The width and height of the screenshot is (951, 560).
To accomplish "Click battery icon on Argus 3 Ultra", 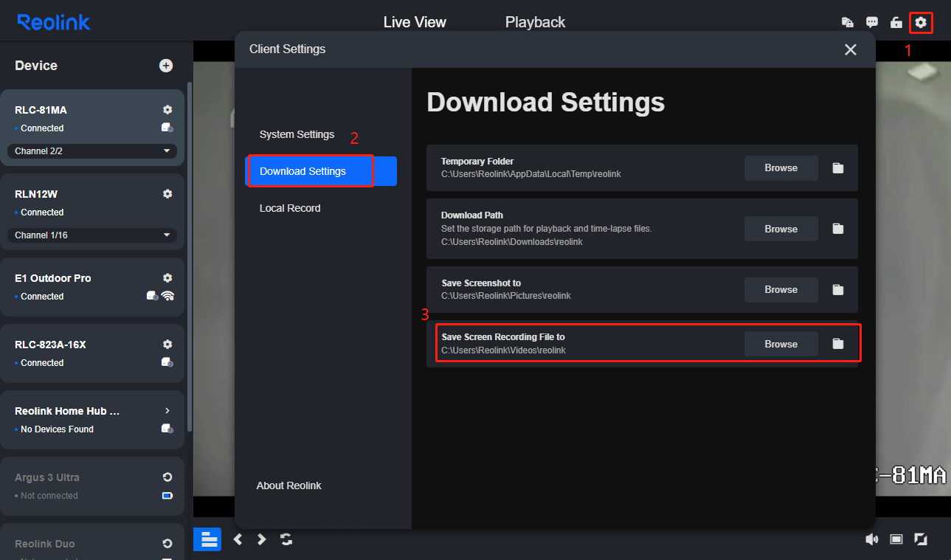I will pyautogui.click(x=167, y=495).
